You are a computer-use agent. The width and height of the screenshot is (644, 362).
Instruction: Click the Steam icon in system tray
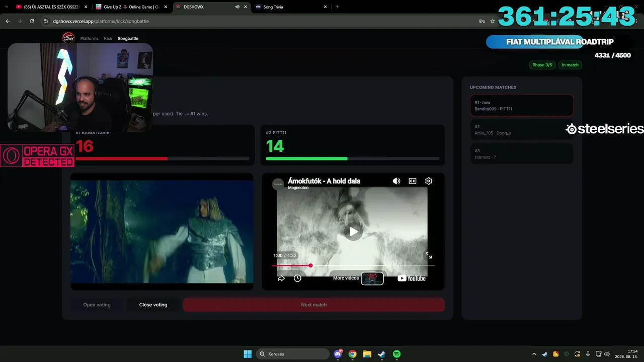(x=545, y=354)
